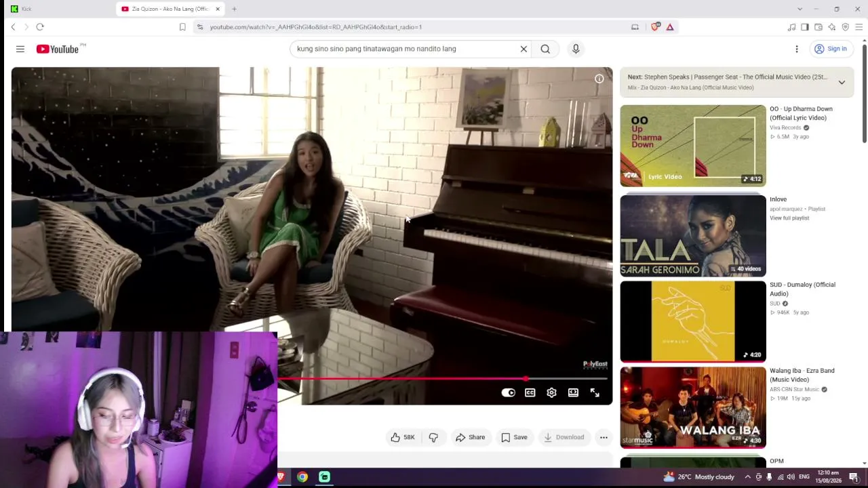Save the video to a playlist

[x=514, y=437]
